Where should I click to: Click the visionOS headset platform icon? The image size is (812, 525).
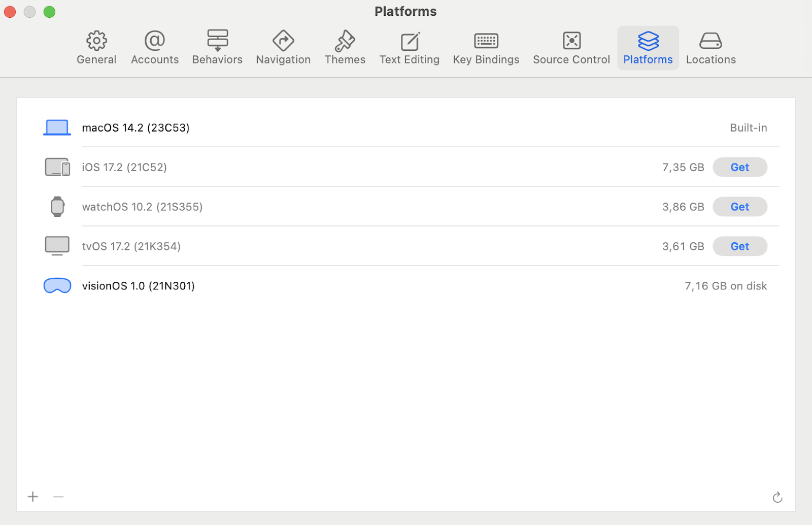pos(56,285)
